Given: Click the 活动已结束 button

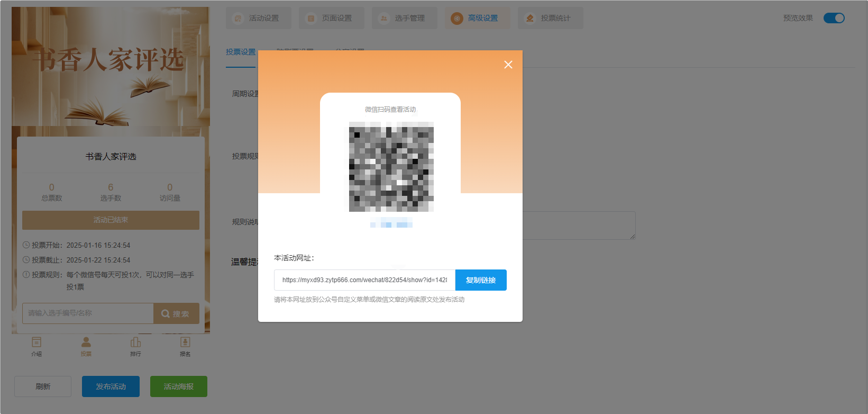Looking at the screenshot, I should 111,220.
